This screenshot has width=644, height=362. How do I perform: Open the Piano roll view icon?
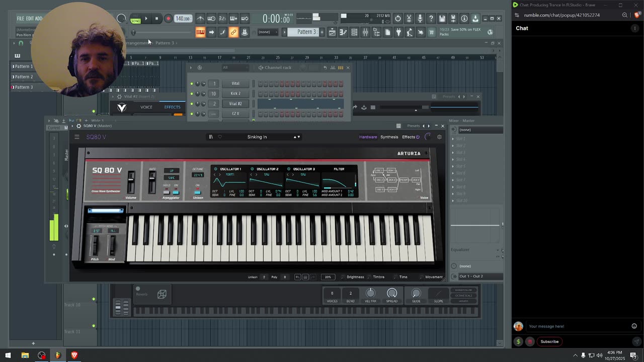tap(343, 32)
